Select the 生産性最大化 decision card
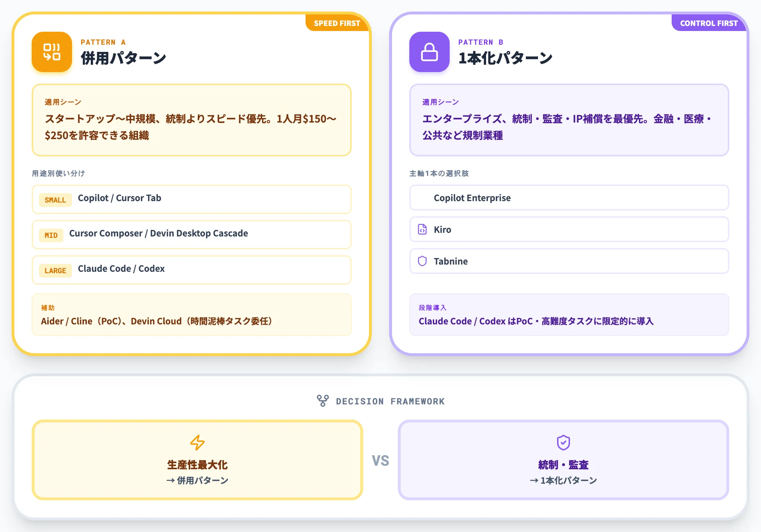Image resolution: width=761 pixels, height=532 pixels. pos(197,460)
